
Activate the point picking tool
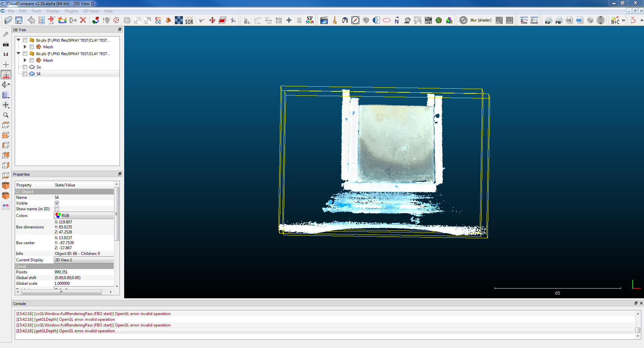click(31, 20)
